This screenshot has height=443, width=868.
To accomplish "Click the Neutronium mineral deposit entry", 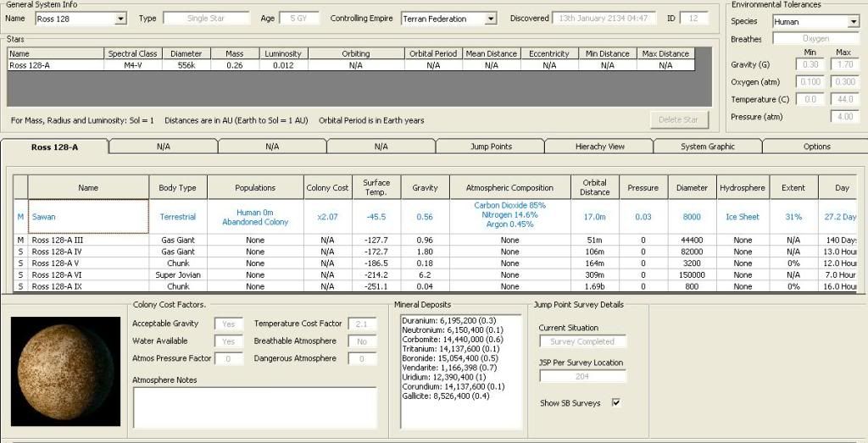I will tap(451, 330).
